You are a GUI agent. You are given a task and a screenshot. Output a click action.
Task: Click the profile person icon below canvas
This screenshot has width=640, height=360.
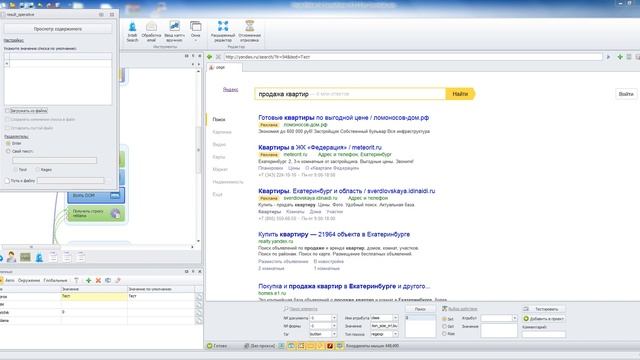(11, 257)
